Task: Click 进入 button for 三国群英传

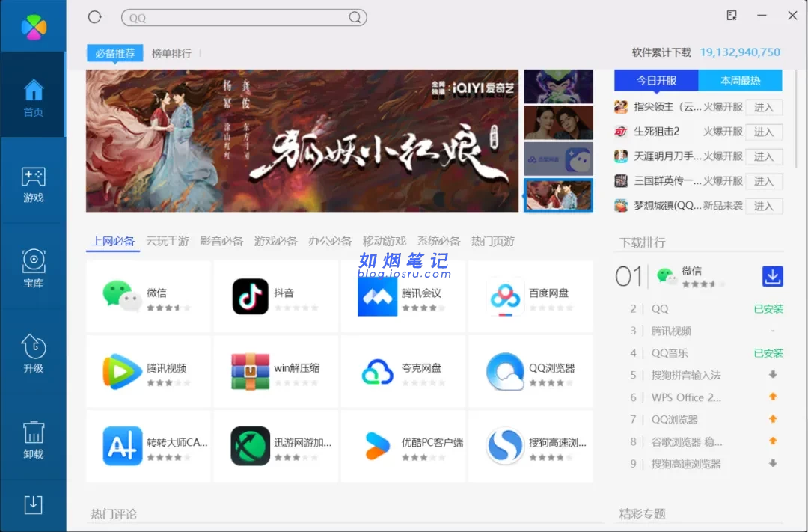Action: tap(764, 182)
